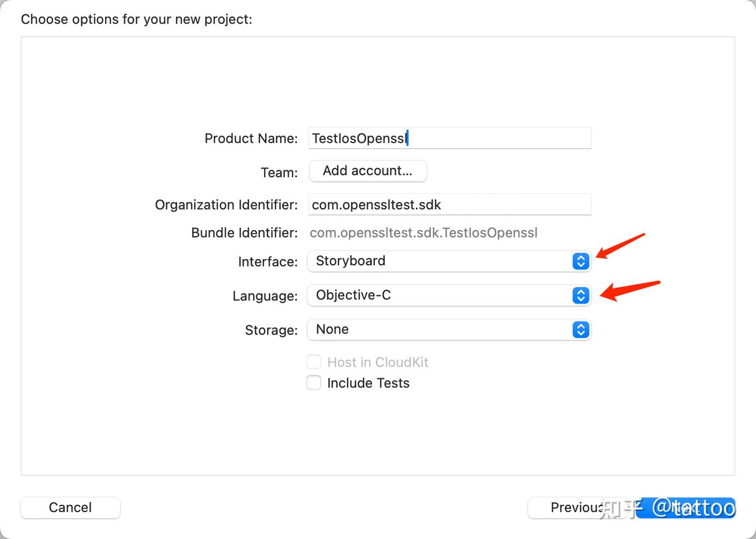Click the blue Next button

point(688,507)
